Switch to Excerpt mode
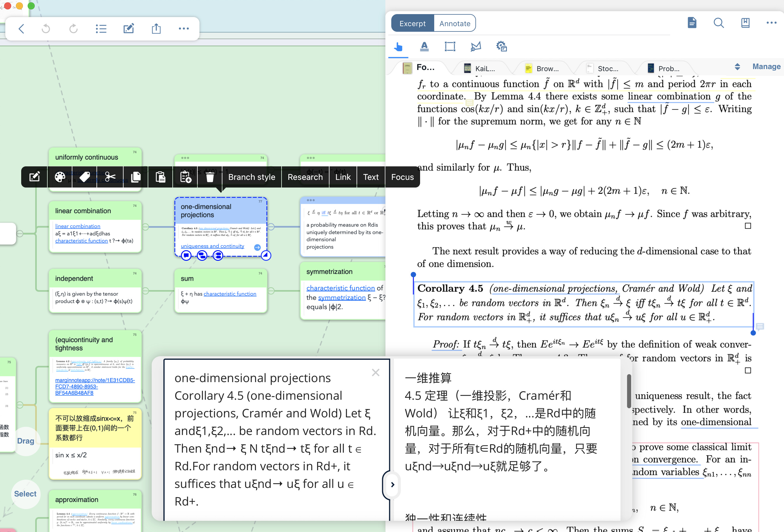784x532 pixels. (x=412, y=23)
